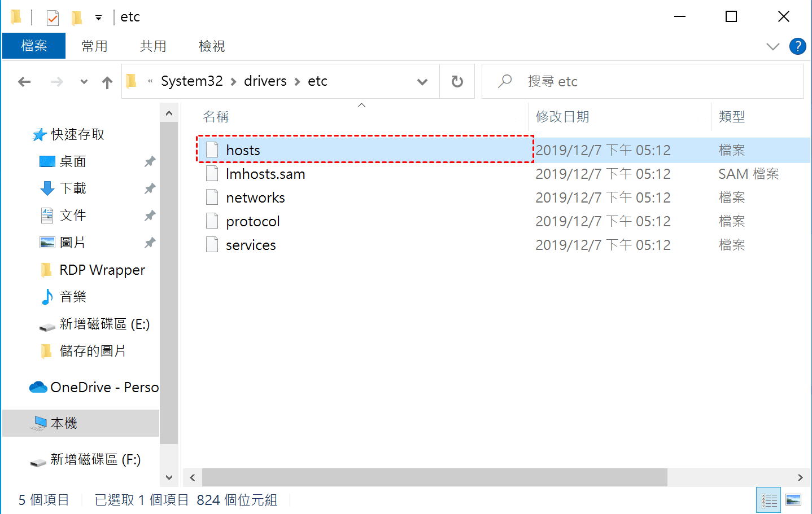Screen dimensions: 812x514
Task: Click the file list scroll right arrow
Action: [800, 477]
